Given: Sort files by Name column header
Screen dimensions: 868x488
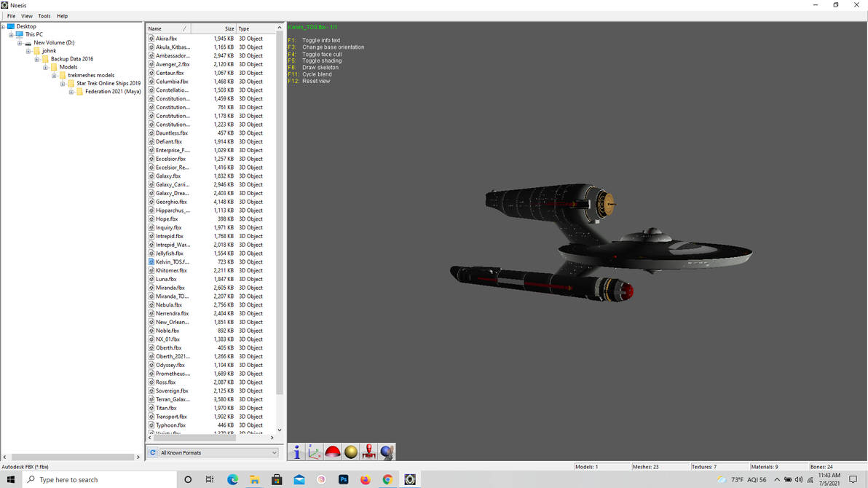Looking at the screenshot, I should coord(168,28).
